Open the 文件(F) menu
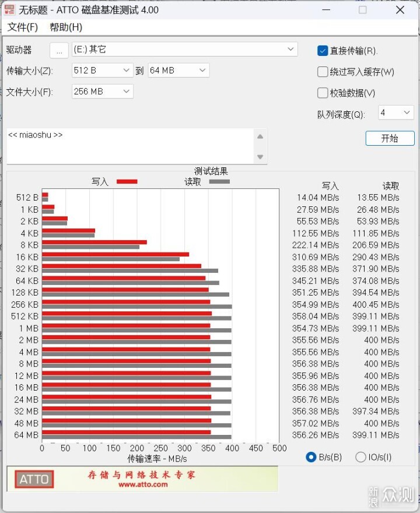 click(23, 27)
